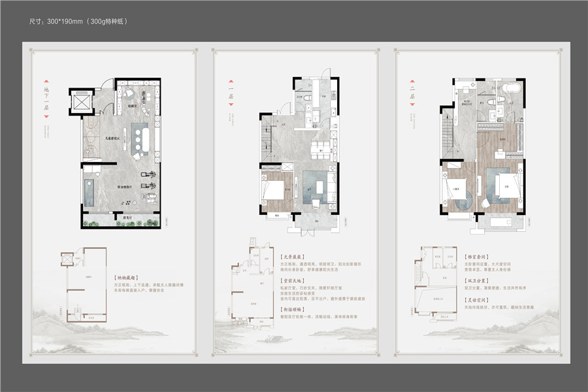Viewport: 588px width, 392px height.
Task: Click the red ornament above '地下一层' title
Action: (46, 81)
